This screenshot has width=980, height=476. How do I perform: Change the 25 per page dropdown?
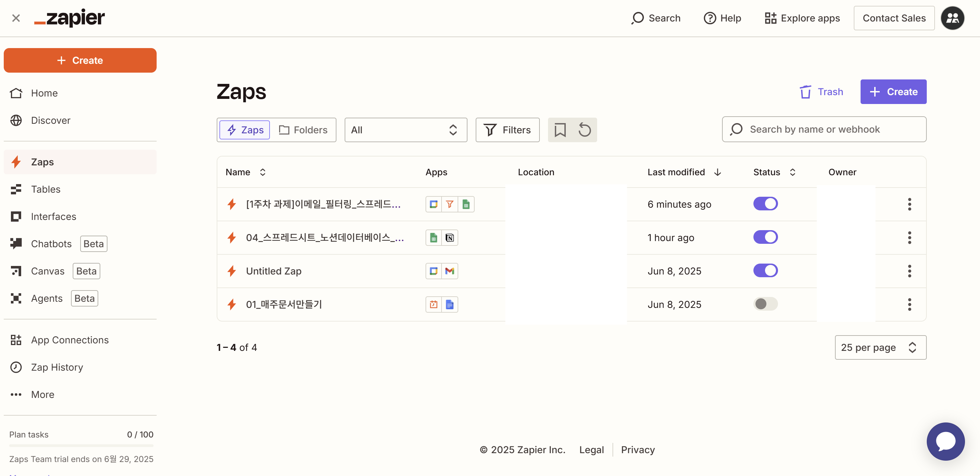pyautogui.click(x=880, y=347)
